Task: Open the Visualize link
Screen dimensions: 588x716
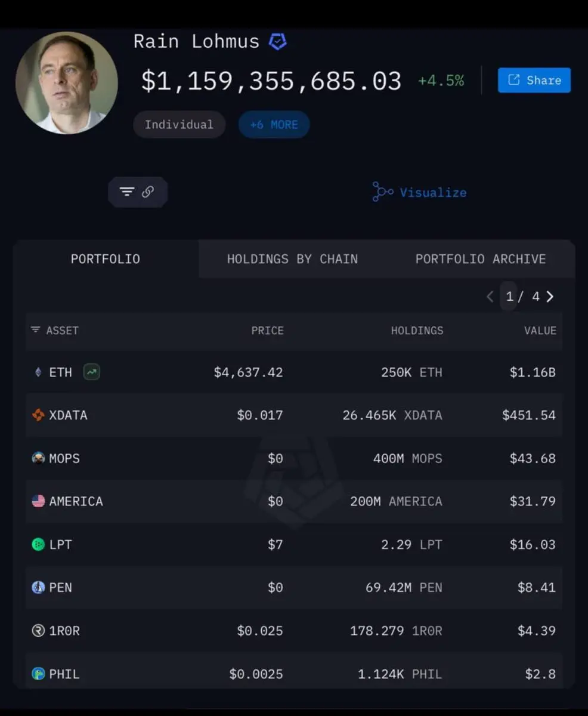Action: coord(419,192)
